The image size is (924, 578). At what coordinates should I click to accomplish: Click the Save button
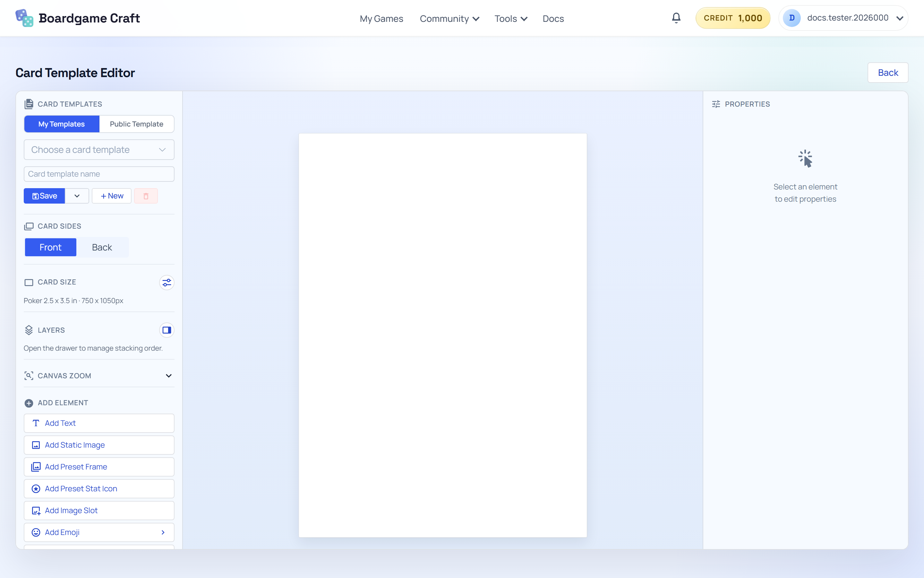click(44, 196)
